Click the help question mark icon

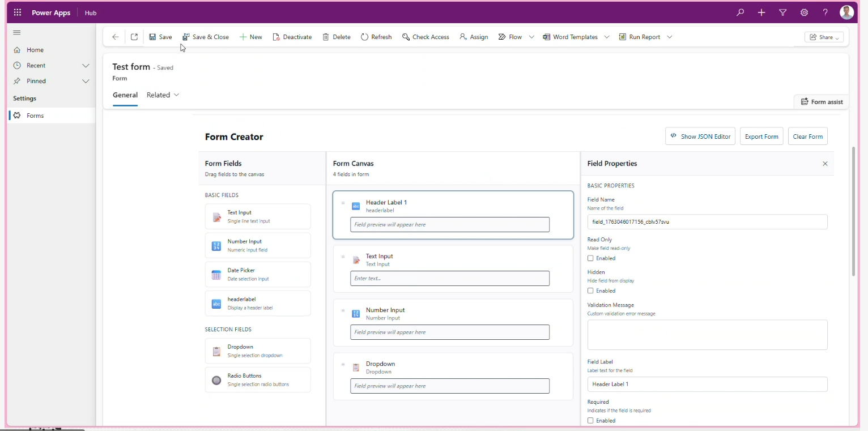(825, 12)
